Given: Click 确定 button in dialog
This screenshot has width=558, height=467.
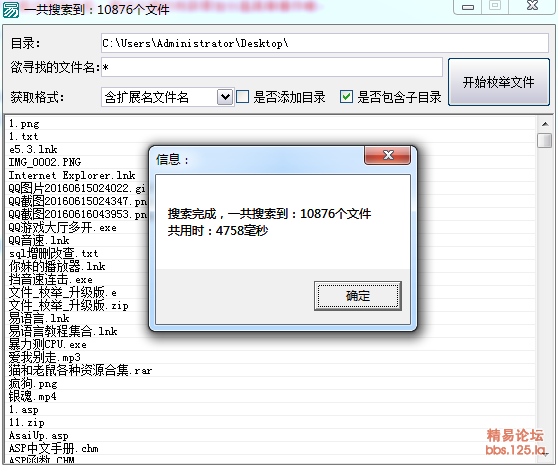Looking at the screenshot, I should tap(358, 296).
